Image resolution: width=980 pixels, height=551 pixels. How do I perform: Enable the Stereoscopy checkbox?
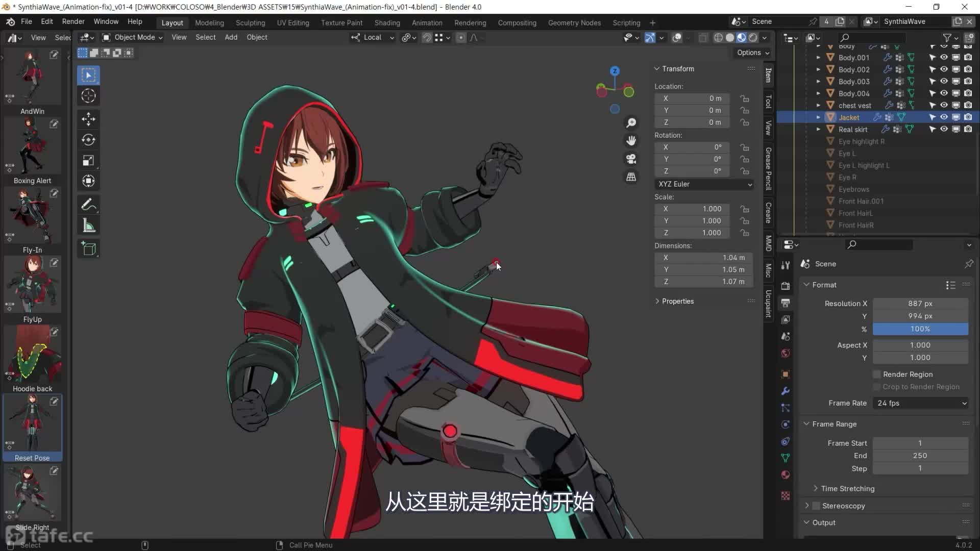point(816,506)
